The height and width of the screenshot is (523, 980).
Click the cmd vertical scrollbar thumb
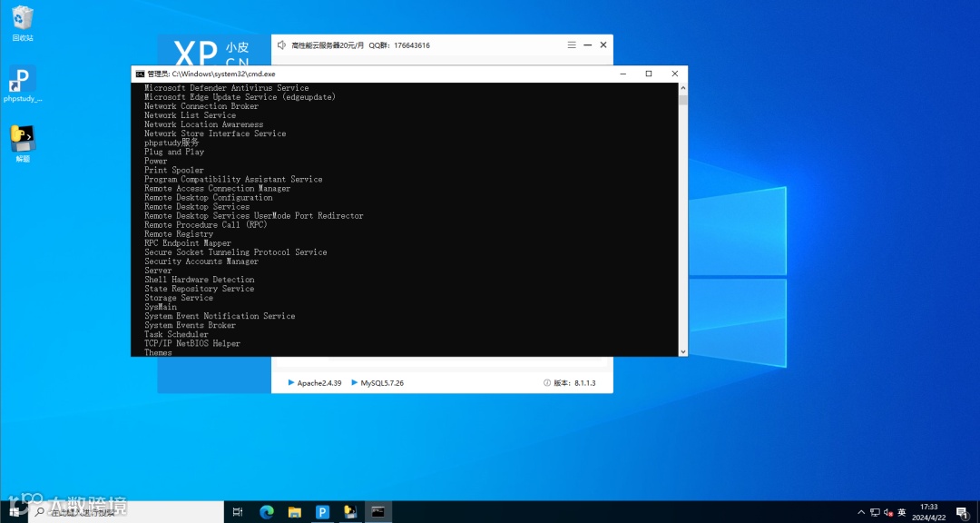pyautogui.click(x=682, y=100)
